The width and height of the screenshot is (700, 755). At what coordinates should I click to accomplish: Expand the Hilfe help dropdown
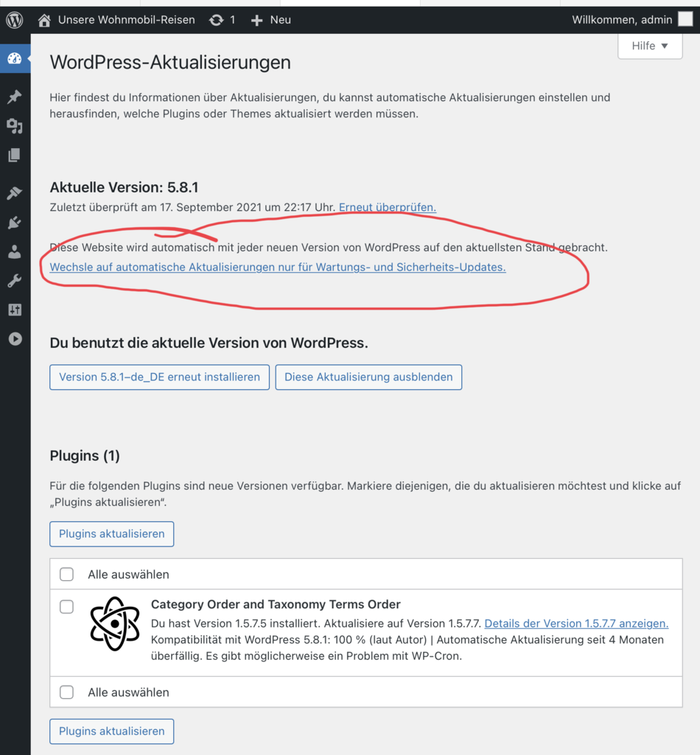click(x=650, y=46)
